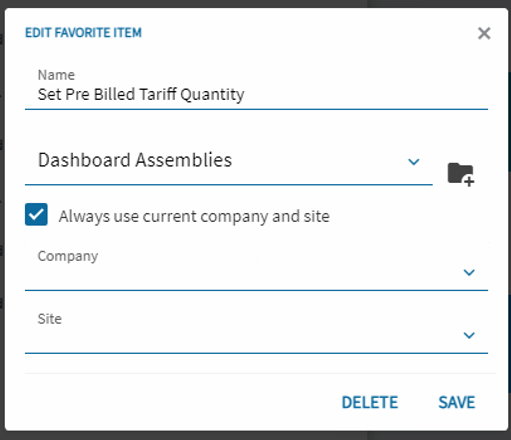Create a new folder with the folder-plus icon

(461, 174)
